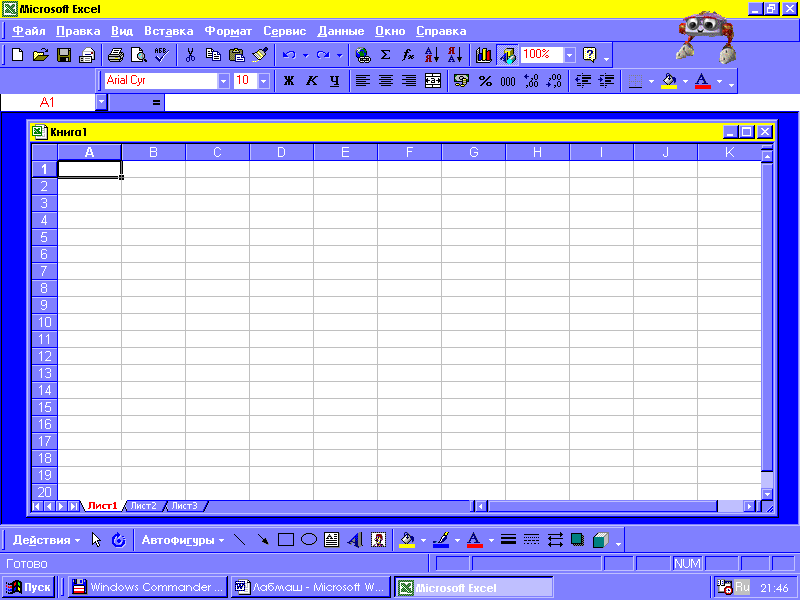The height and width of the screenshot is (600, 800).
Task: Open formatting toolbar font color dropdown arrow
Action: coord(719,81)
